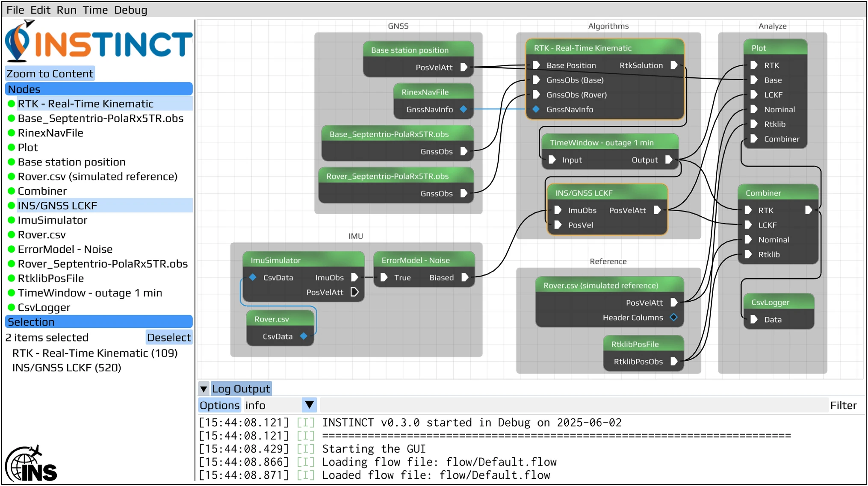
Task: Click the log Filter input field
Action: (573, 405)
